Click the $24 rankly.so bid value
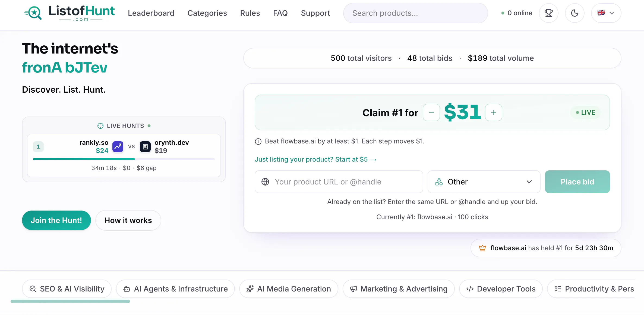Screen dimensions: 644x326 point(102,151)
